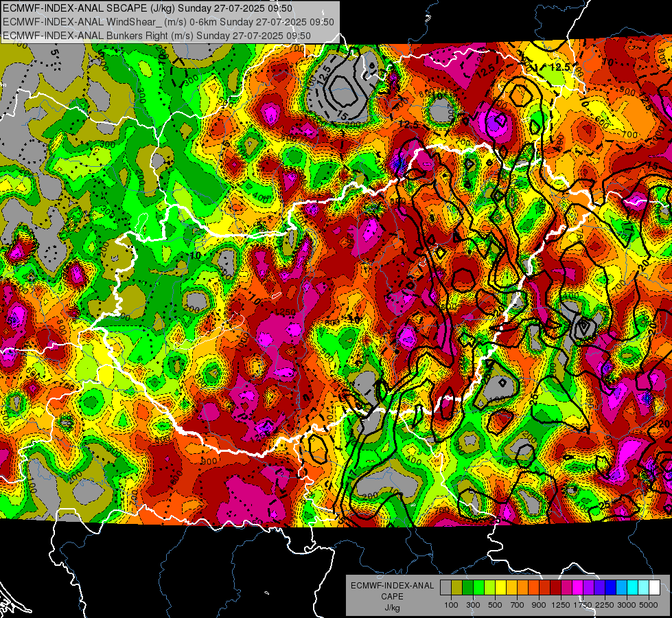Screen dimensions: 672x618
Task: Click the dark red swatch in CAPE legend
Action: point(556,588)
